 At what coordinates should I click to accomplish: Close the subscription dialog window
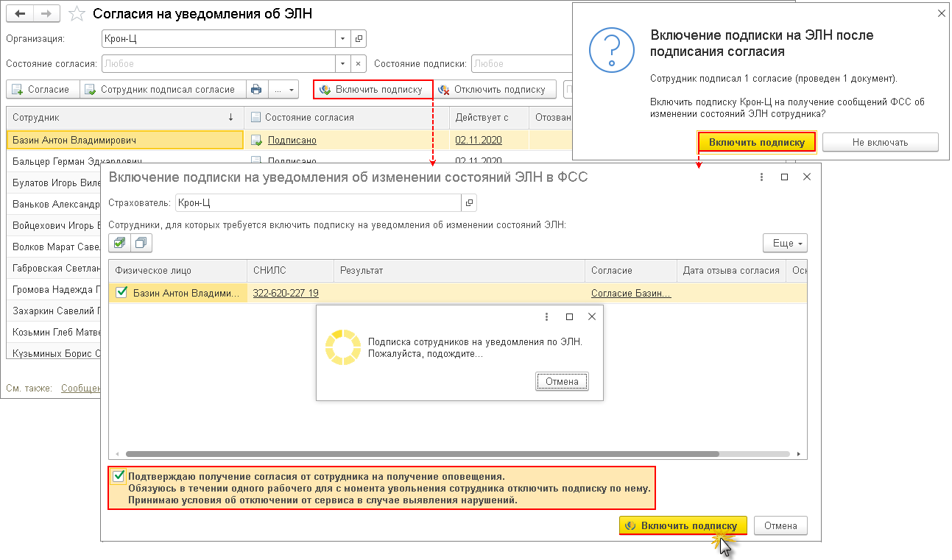pos(807,177)
